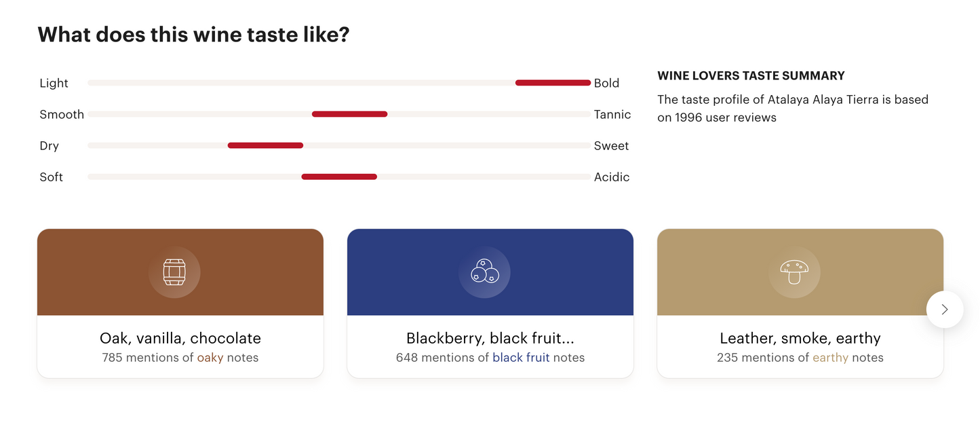Click the earthy mushroom graphic on the rightmost tile
The width and height of the screenshot is (980, 425).
[794, 272]
